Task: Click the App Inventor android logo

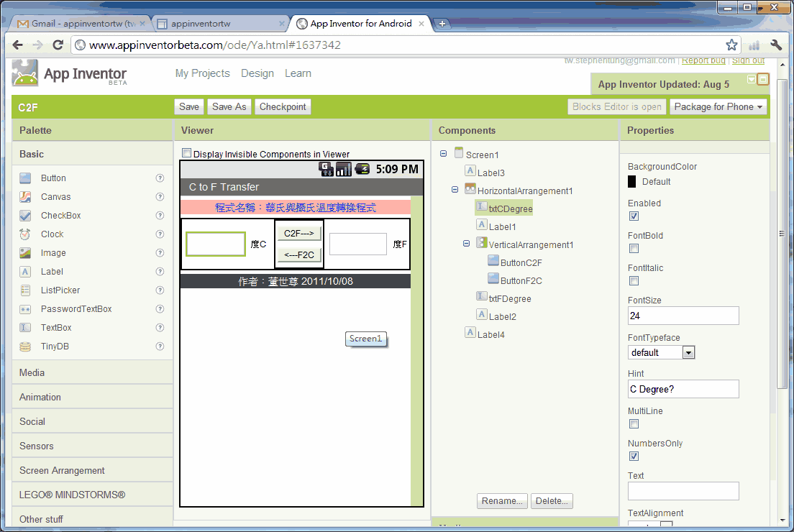Action: point(24,73)
